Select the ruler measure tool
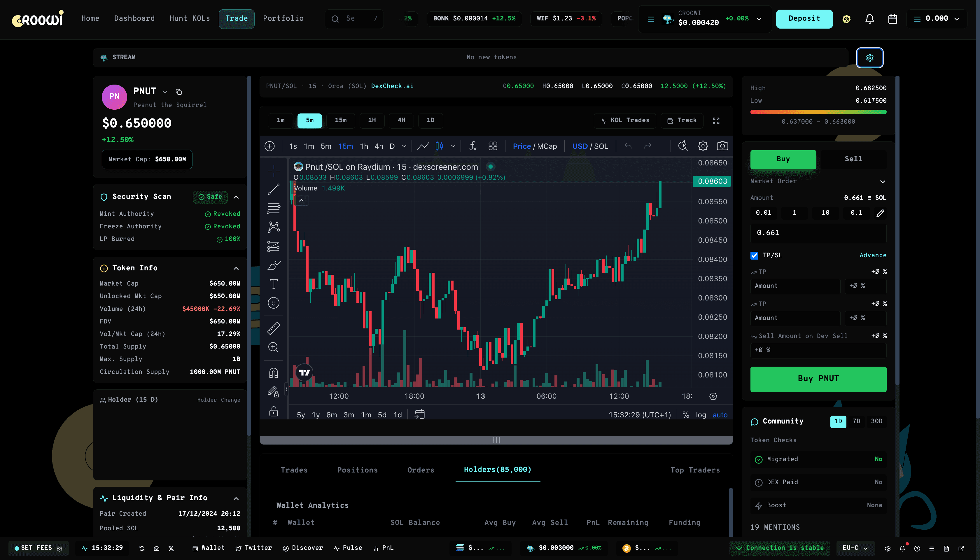 pyautogui.click(x=274, y=328)
